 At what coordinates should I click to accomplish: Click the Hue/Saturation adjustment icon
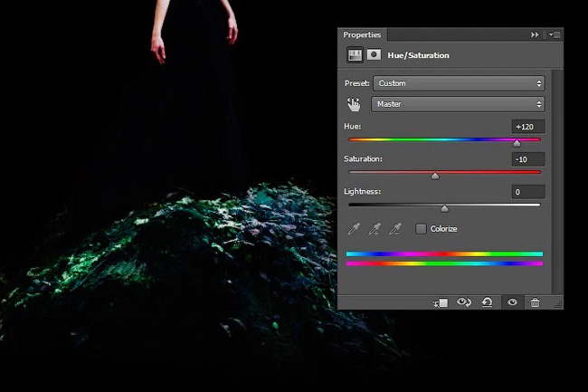click(x=355, y=55)
